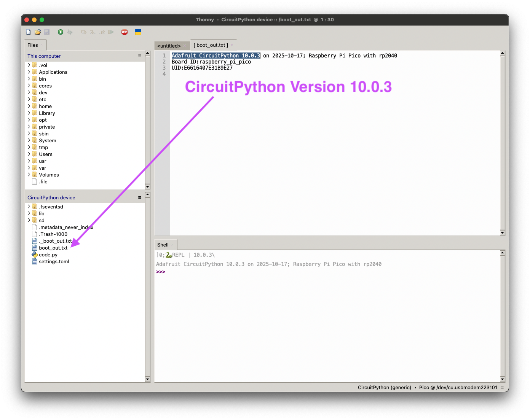Select the usr folder row
Image resolution: width=530 pixels, height=420 pixels.
click(x=85, y=161)
